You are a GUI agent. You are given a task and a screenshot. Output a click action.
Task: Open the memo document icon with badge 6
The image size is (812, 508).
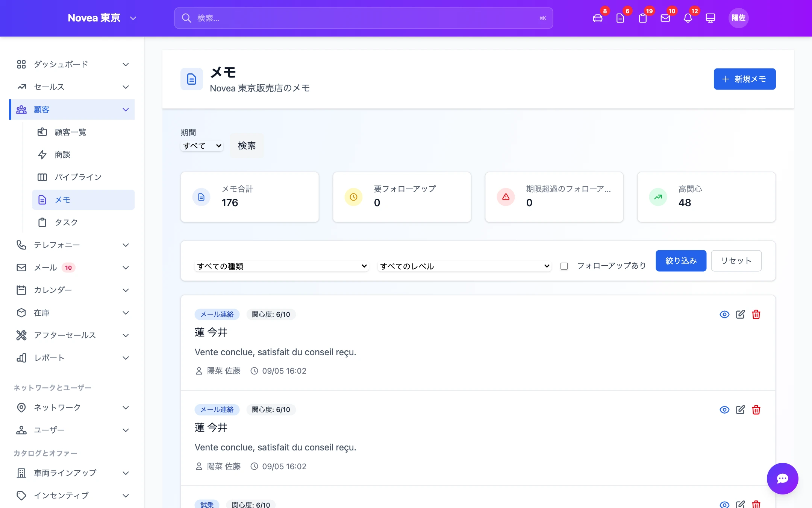(x=620, y=18)
